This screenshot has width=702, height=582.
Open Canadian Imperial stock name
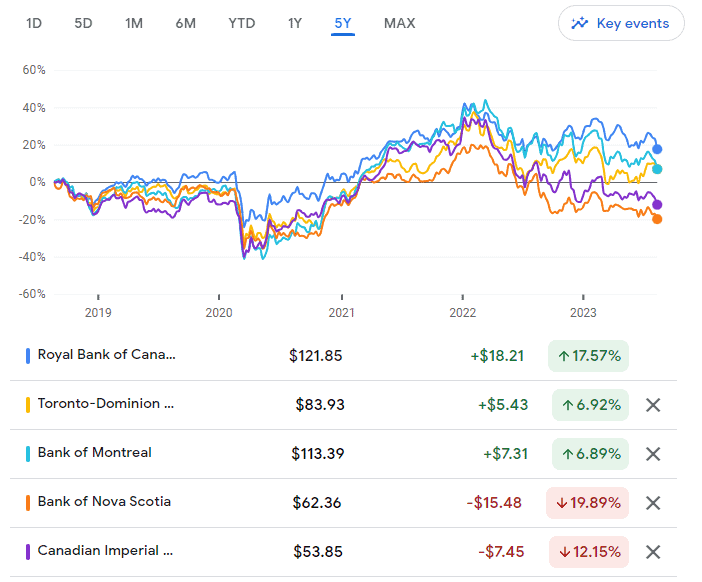point(105,551)
